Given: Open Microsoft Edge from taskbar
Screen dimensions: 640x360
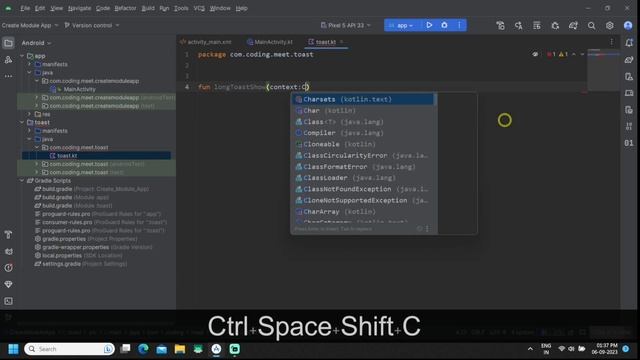Looking at the screenshot, I should (143, 349).
